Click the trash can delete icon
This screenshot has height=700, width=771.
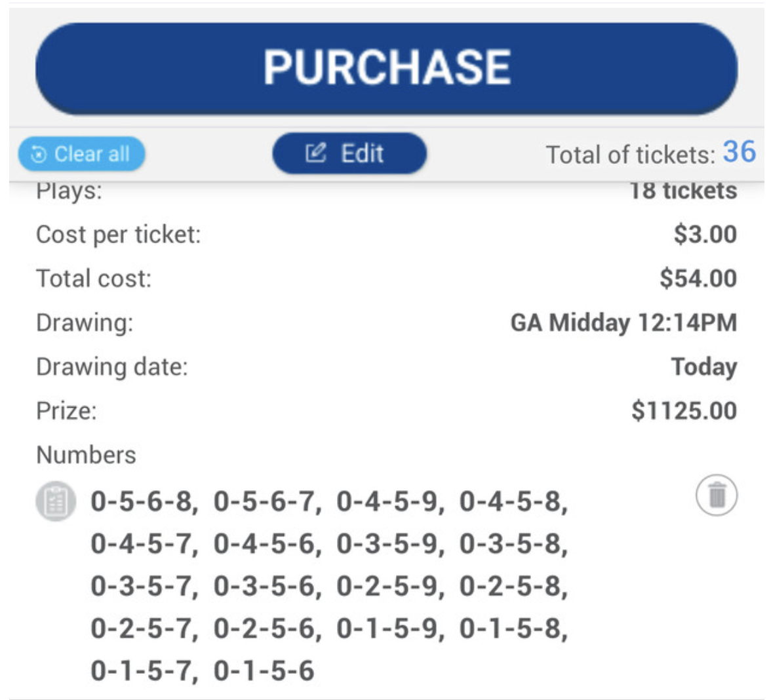(x=717, y=495)
